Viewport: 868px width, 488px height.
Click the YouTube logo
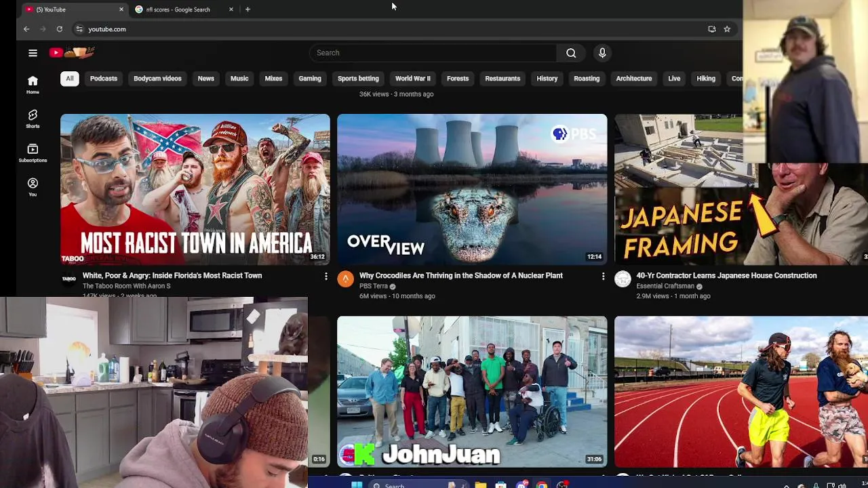[x=71, y=52]
